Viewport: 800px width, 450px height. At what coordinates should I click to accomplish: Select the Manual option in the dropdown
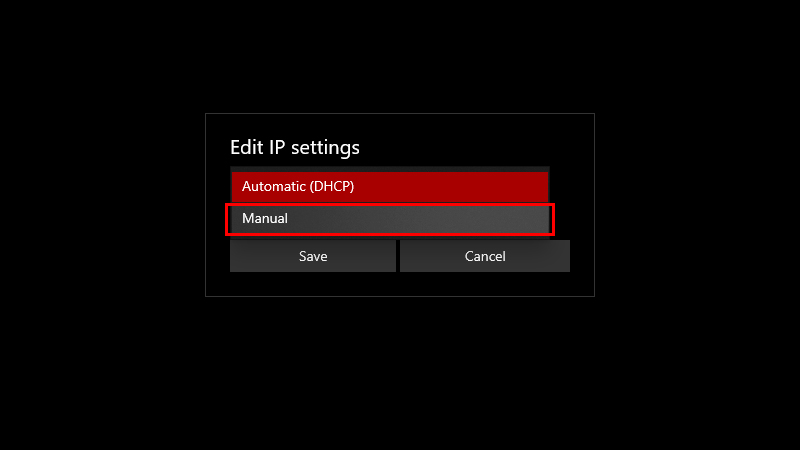[x=390, y=219]
